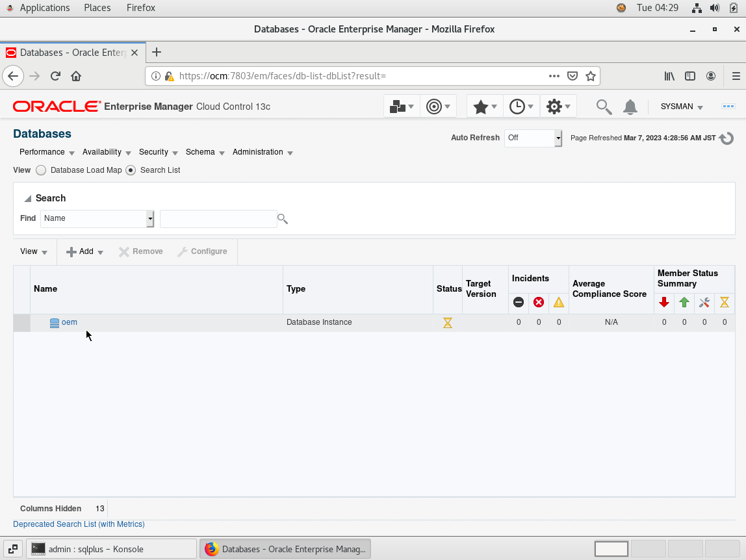
Task: Switch to the sqlplus Konsole taskbar window
Action: point(111,549)
